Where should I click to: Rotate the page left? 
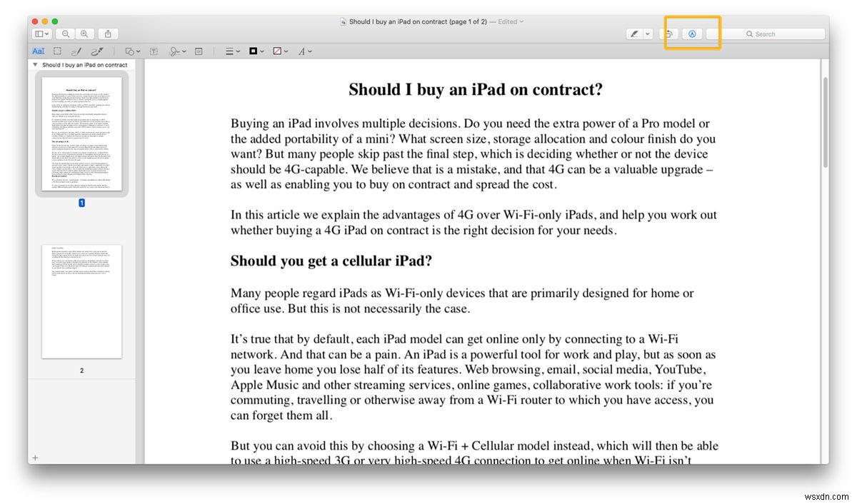pyautogui.click(x=669, y=34)
